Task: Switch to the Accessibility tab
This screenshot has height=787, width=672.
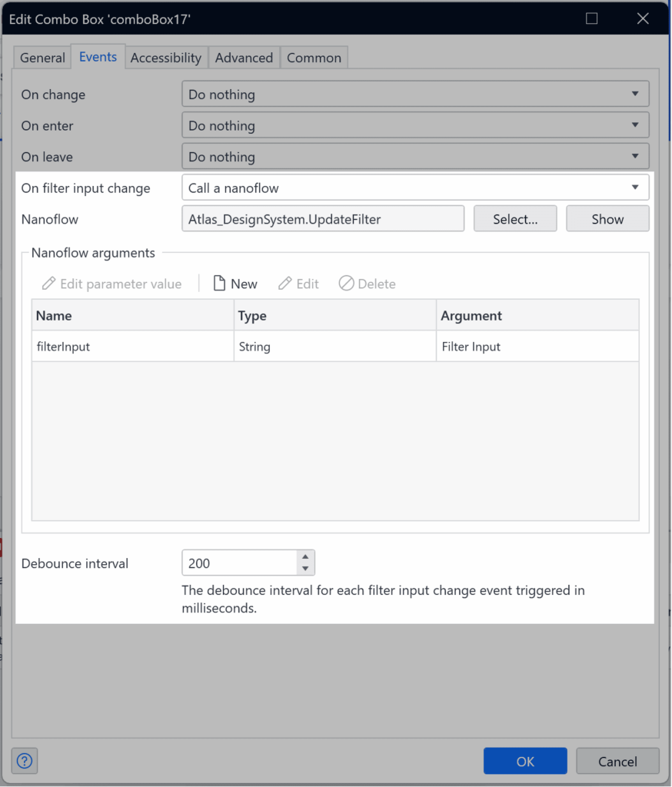Action: pyautogui.click(x=166, y=58)
